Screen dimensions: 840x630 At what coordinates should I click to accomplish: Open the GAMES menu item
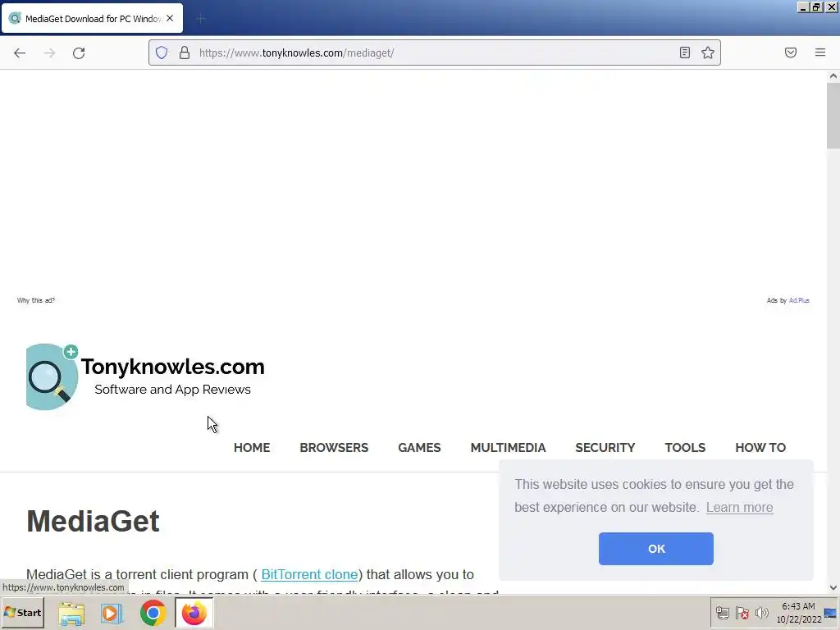click(x=419, y=448)
